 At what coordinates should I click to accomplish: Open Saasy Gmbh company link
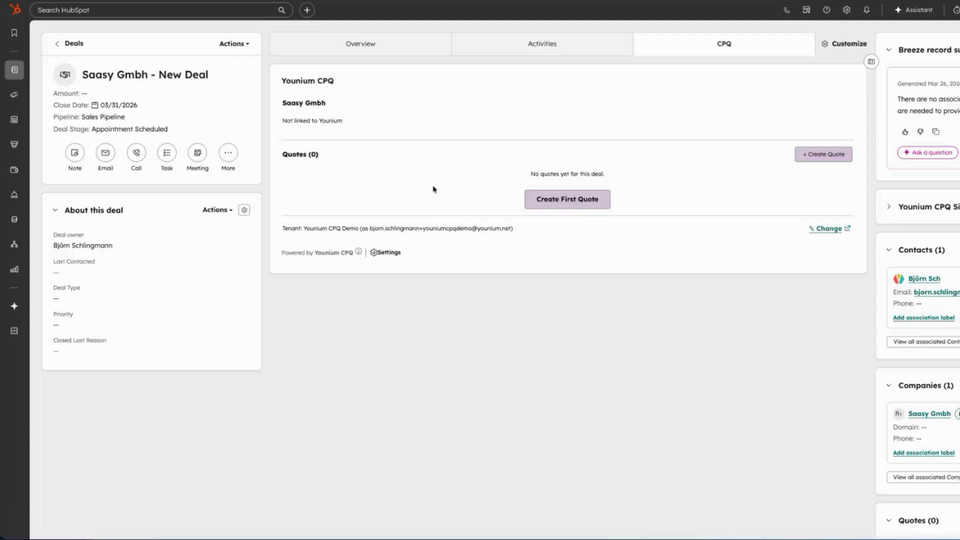[x=929, y=413]
